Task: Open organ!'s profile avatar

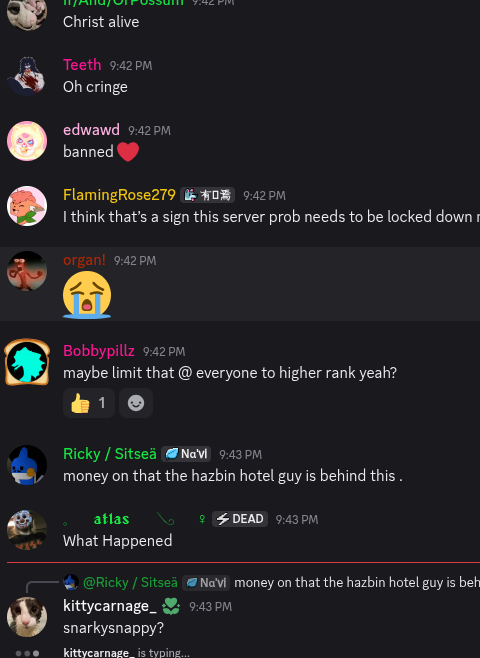Action: pos(27,271)
